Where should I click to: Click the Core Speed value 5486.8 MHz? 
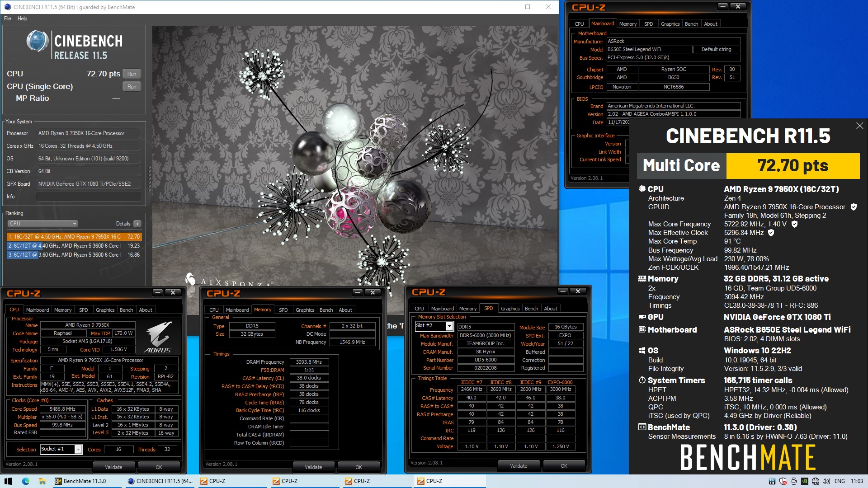pyautogui.click(x=63, y=409)
